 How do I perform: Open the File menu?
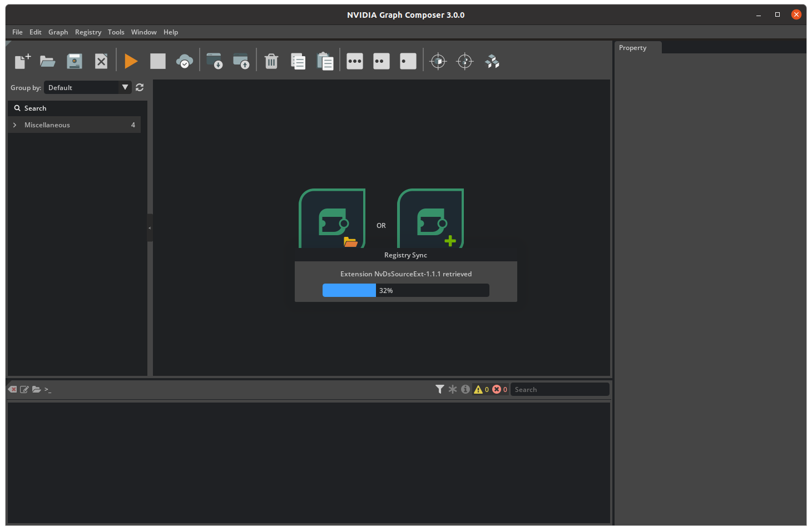click(x=17, y=32)
